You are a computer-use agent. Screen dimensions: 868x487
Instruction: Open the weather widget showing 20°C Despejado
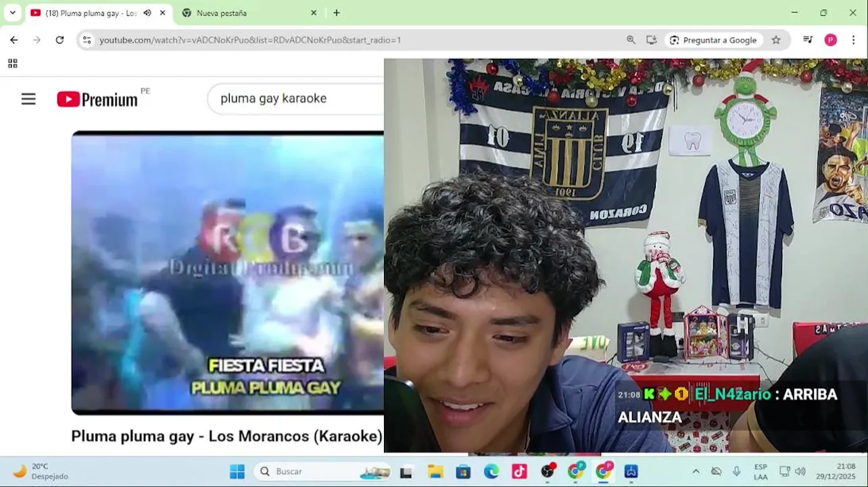(41, 471)
